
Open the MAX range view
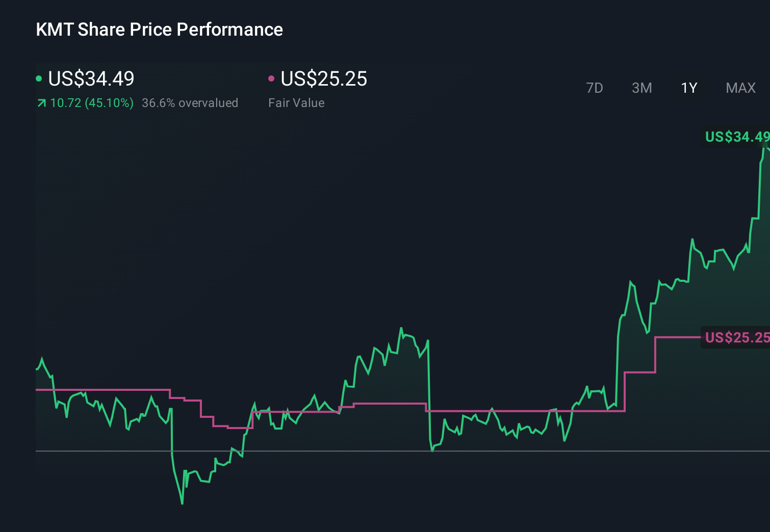740,88
